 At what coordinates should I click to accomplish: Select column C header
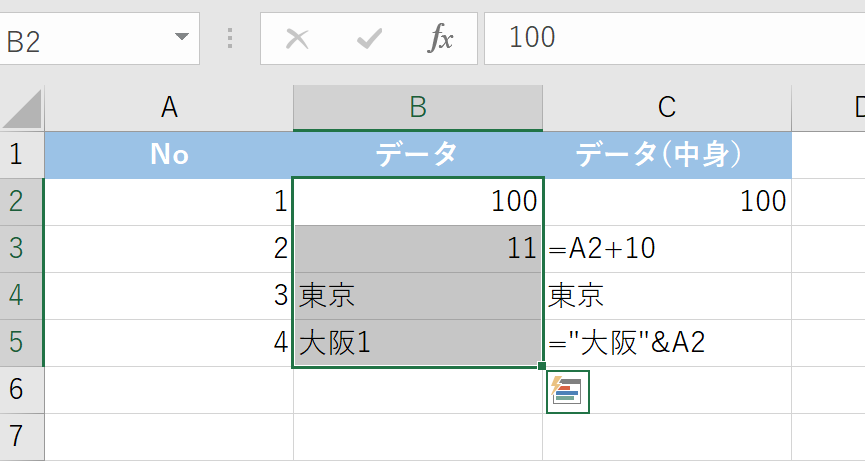pyautogui.click(x=667, y=108)
